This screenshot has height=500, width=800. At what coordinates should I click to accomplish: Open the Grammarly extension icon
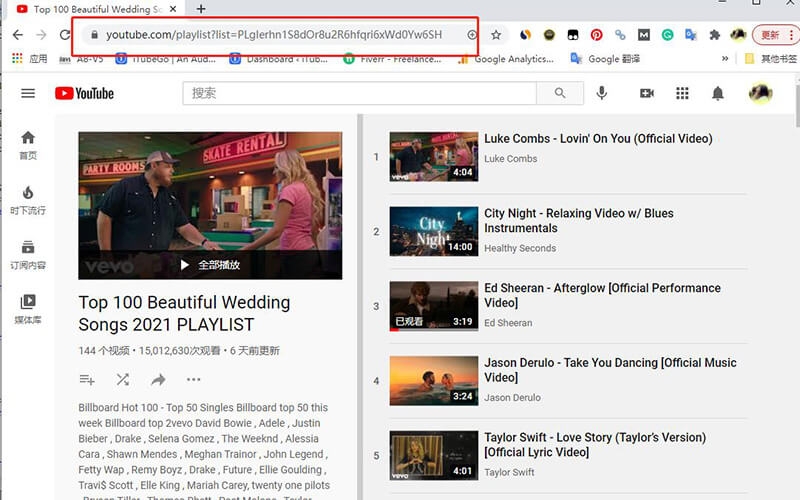tap(667, 35)
